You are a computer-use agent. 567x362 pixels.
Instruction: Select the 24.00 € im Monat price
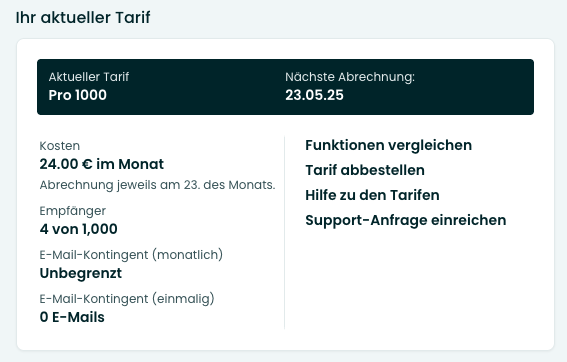click(102, 164)
